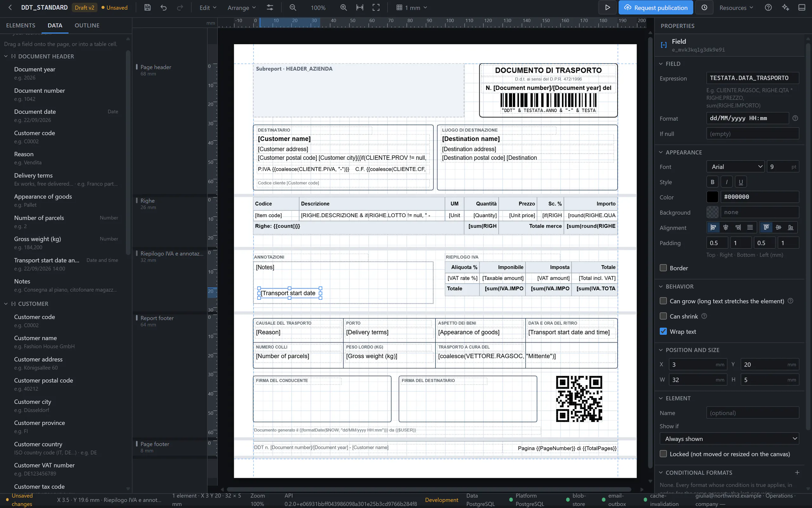Click the save icon in the toolbar

point(147,7)
